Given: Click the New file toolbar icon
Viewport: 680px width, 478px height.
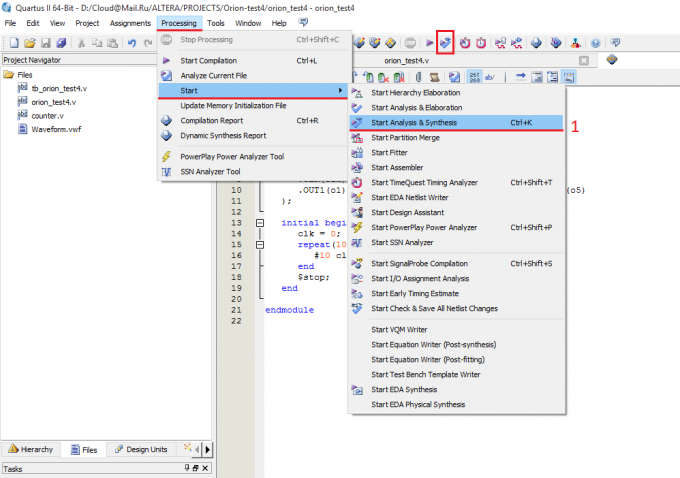Looking at the screenshot, I should coord(14,43).
